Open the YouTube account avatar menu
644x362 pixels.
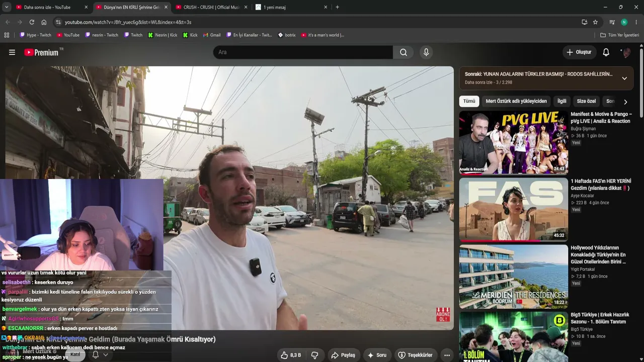click(x=626, y=52)
